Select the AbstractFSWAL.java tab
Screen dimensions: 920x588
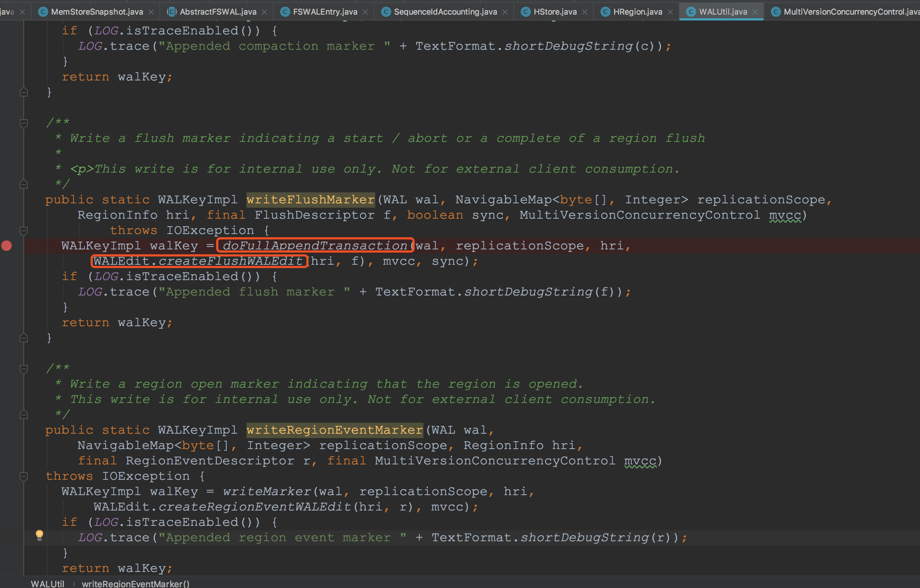point(218,12)
